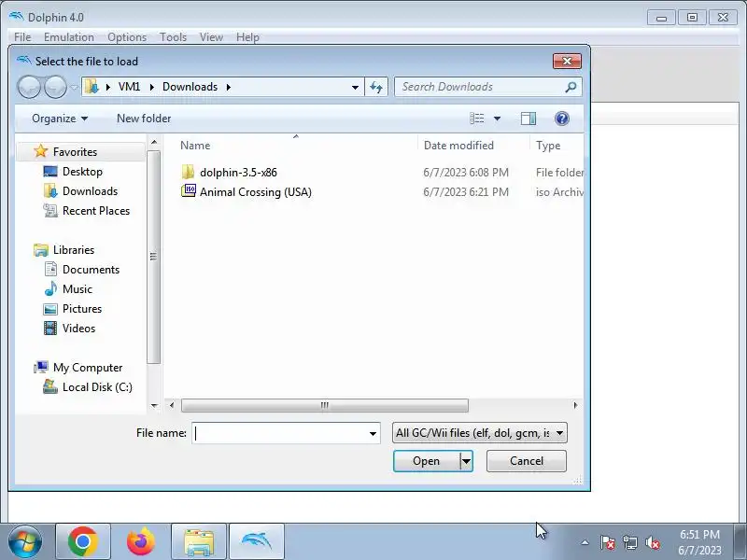Click the Downloads breadcrumb in address bar

(x=190, y=87)
